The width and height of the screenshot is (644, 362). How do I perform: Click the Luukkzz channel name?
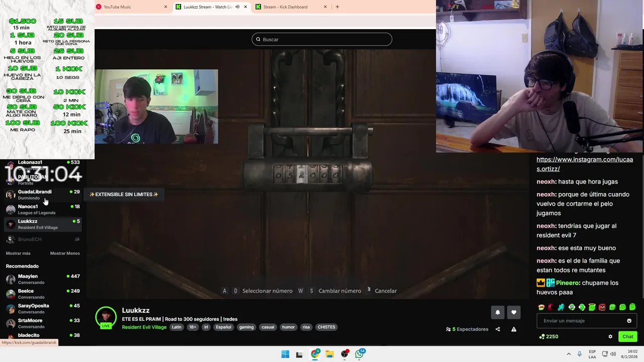pyautogui.click(x=136, y=311)
